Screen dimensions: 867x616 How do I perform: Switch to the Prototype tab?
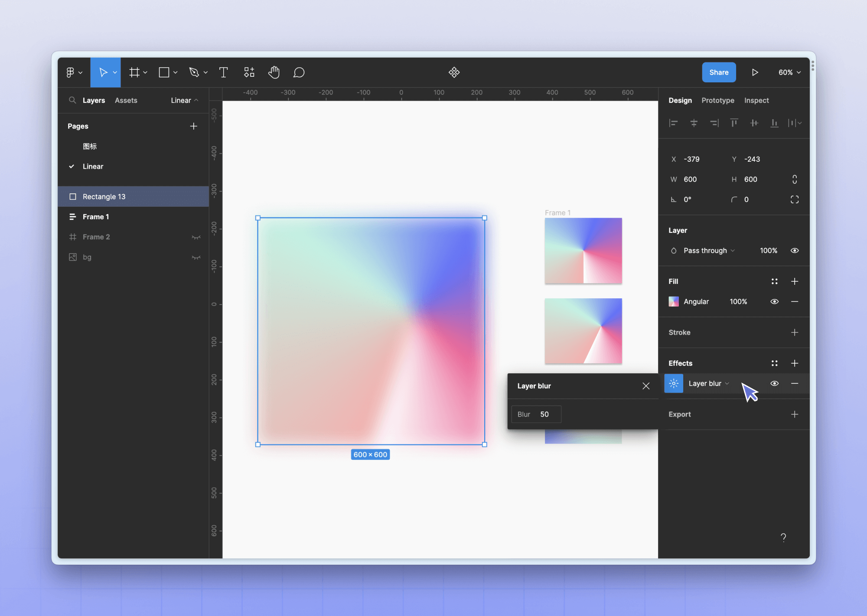click(x=718, y=100)
